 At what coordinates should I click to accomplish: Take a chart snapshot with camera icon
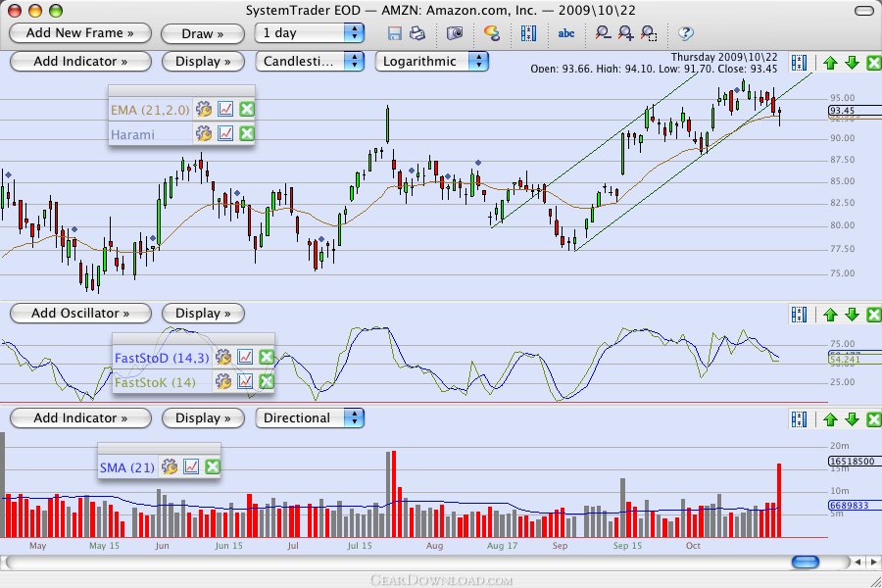[455, 33]
